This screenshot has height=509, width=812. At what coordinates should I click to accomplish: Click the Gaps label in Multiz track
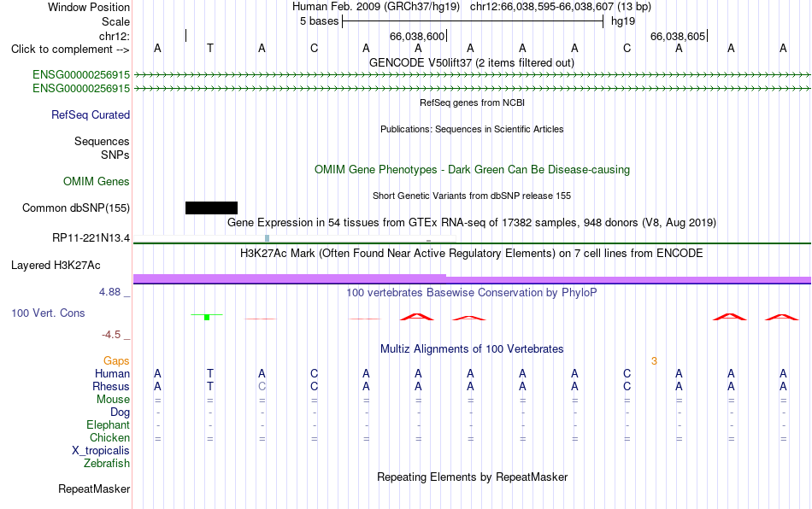[x=116, y=360]
